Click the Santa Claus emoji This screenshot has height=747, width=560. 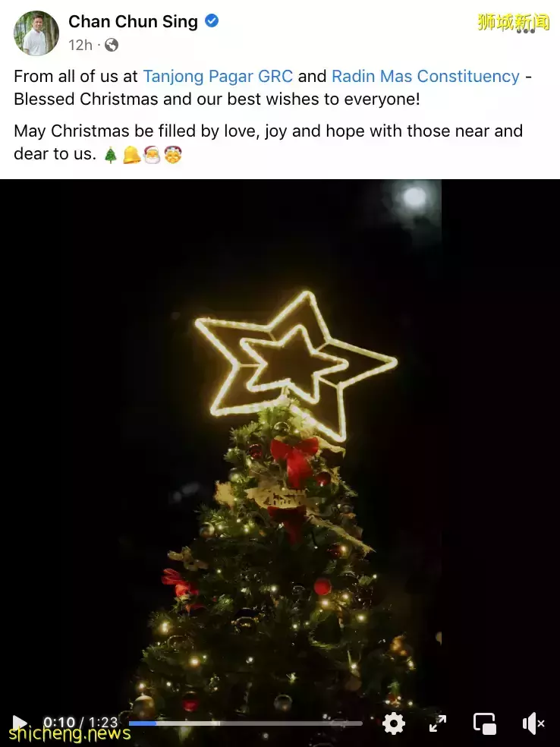tap(153, 155)
